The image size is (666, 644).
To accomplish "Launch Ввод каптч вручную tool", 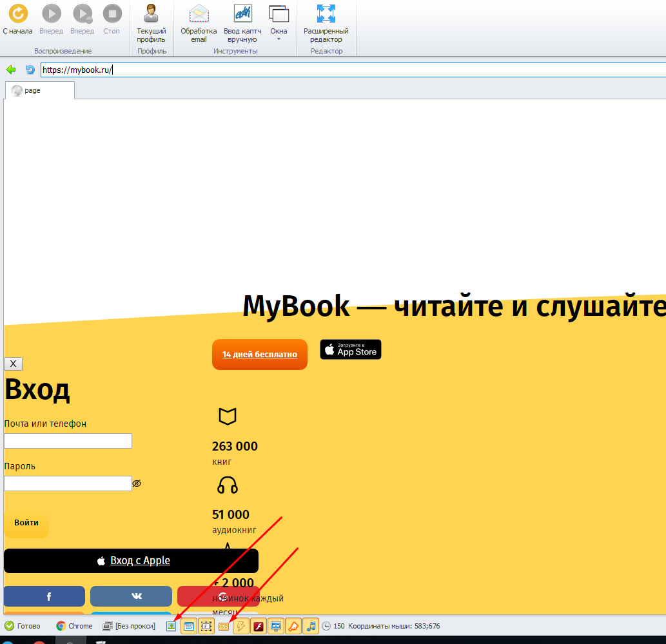I will click(x=242, y=23).
